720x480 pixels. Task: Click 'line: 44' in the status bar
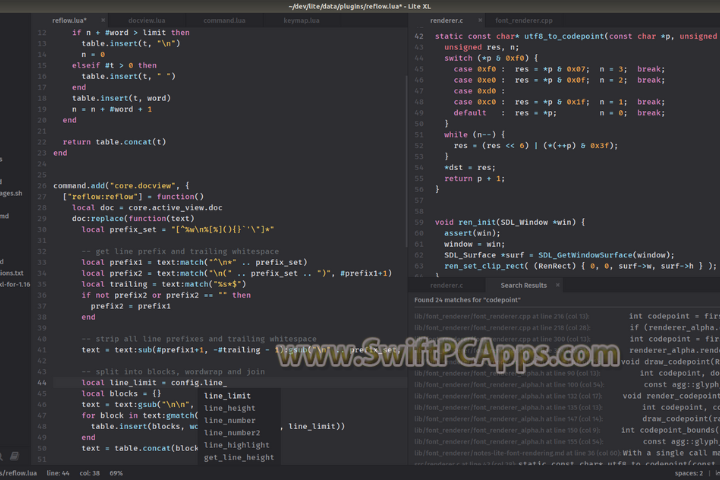click(58, 473)
